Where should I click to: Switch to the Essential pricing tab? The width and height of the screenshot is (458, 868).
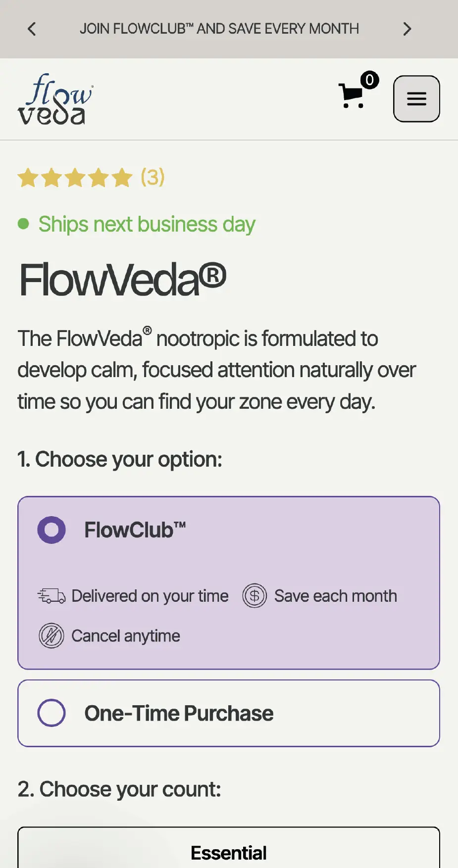tap(228, 851)
